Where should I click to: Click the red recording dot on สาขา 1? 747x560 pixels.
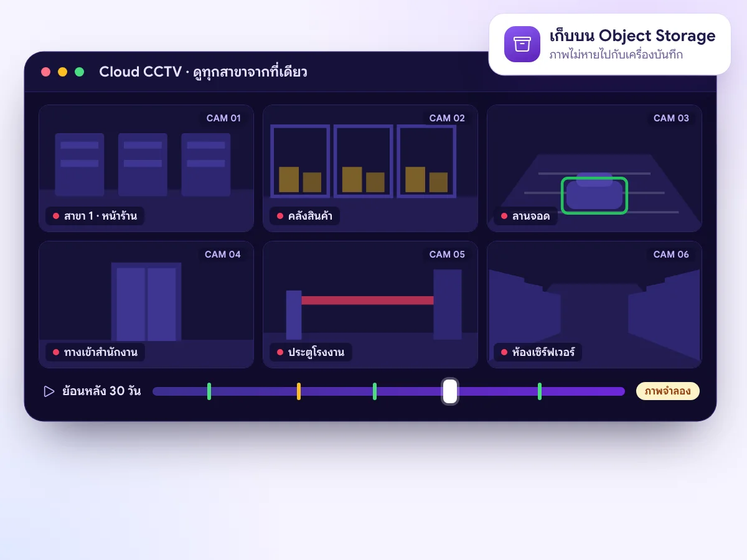(x=55, y=216)
